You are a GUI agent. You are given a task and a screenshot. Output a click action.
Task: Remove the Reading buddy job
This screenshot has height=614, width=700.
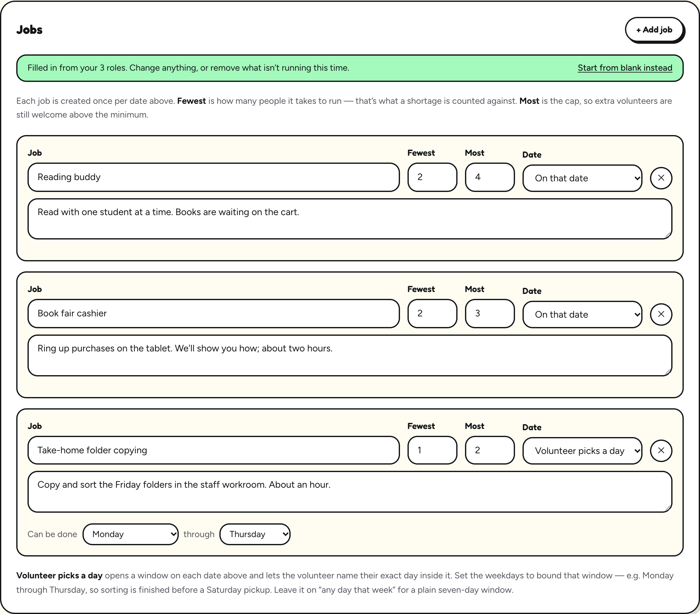click(x=661, y=178)
